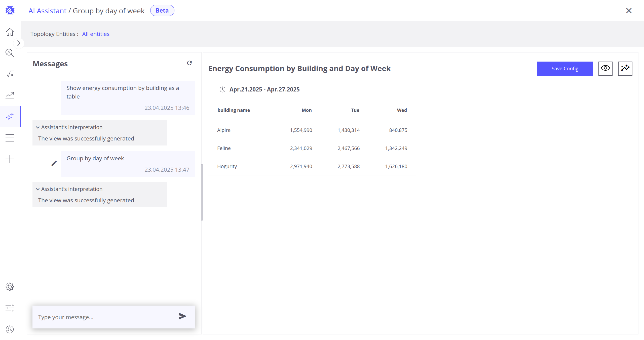Click the AI chart sparkle button
Viewport: 644px width, 340px height.
[625, 68]
